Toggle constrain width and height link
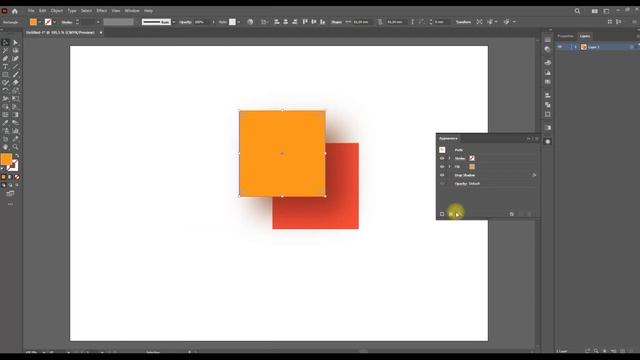640x360 pixels. (380, 22)
